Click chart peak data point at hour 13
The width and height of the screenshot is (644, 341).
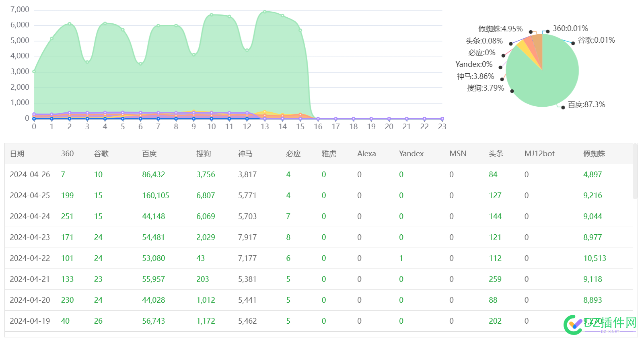[265, 12]
